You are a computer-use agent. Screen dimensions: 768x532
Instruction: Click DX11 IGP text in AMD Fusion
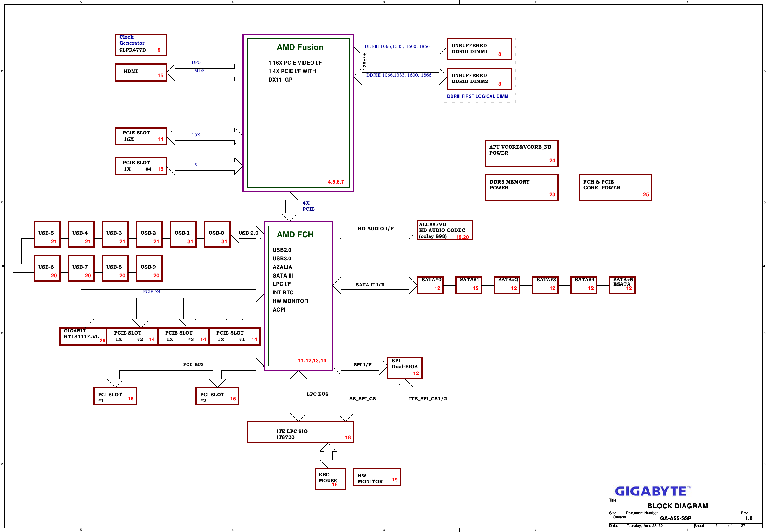pos(280,80)
